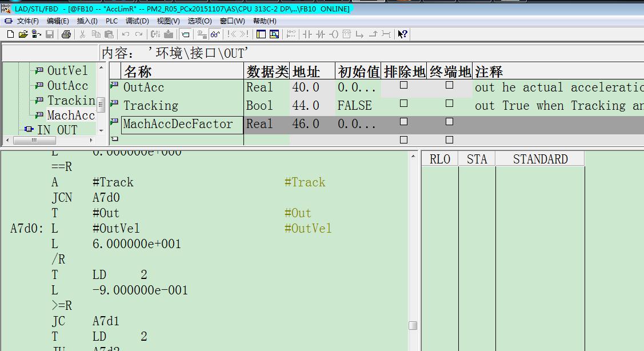Click the STA column header
Screen dimensions: 644x351
pos(477,159)
